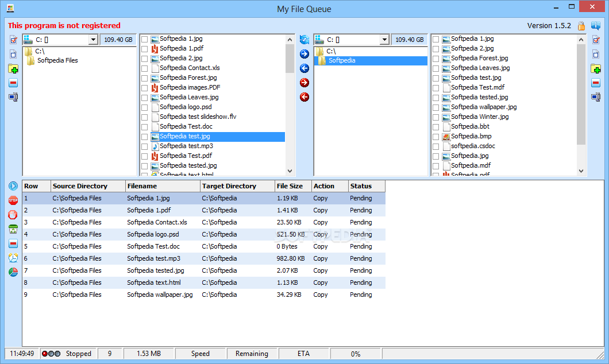Image resolution: width=609 pixels, height=364 pixels.
Task: Start the queue with the blue play icon
Action: point(13,186)
